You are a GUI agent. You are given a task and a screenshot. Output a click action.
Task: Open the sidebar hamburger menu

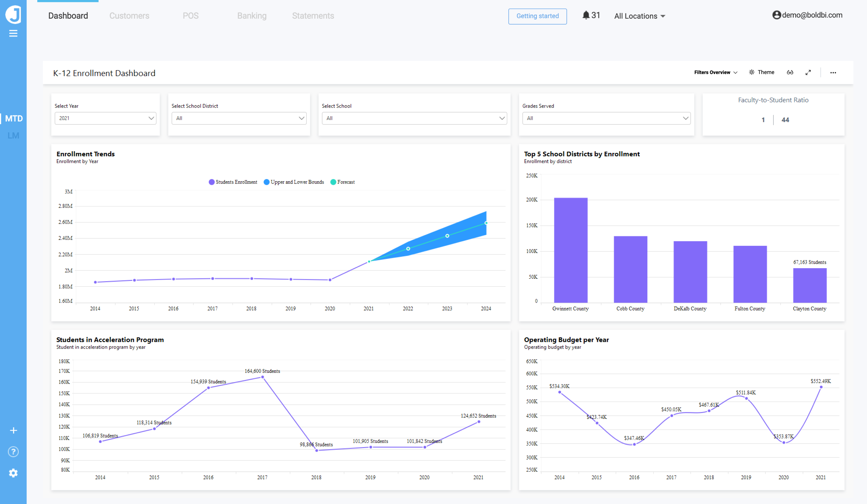pos(13,33)
